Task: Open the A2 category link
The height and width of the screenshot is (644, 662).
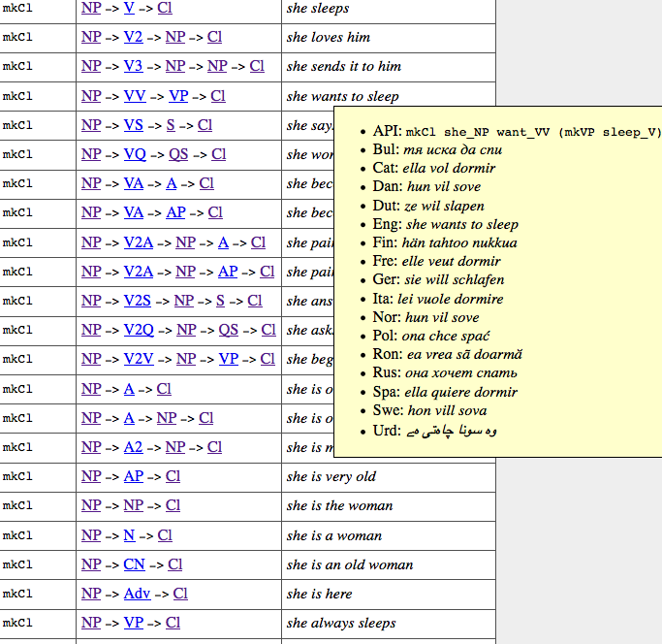Action: click(x=134, y=447)
